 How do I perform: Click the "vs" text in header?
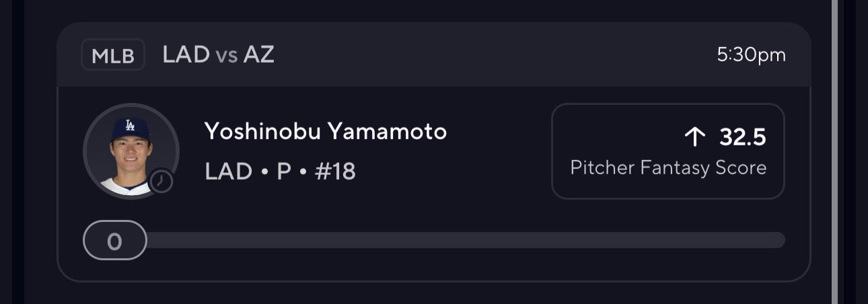click(x=227, y=56)
